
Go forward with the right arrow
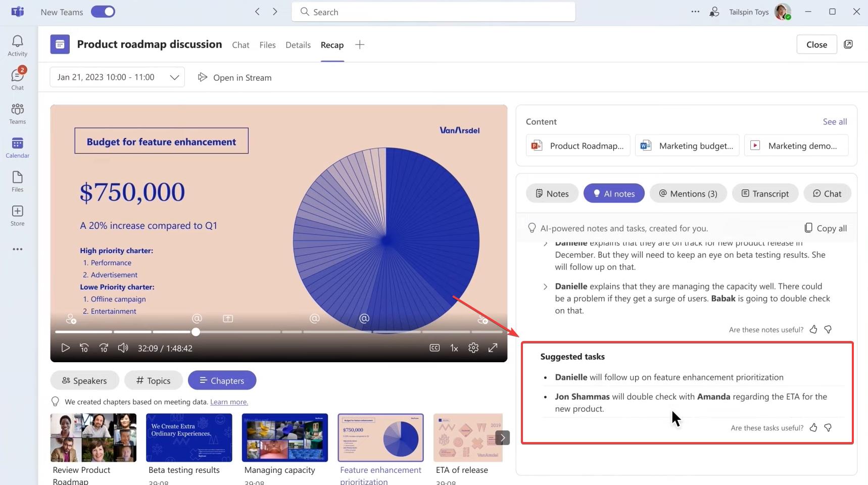(275, 12)
